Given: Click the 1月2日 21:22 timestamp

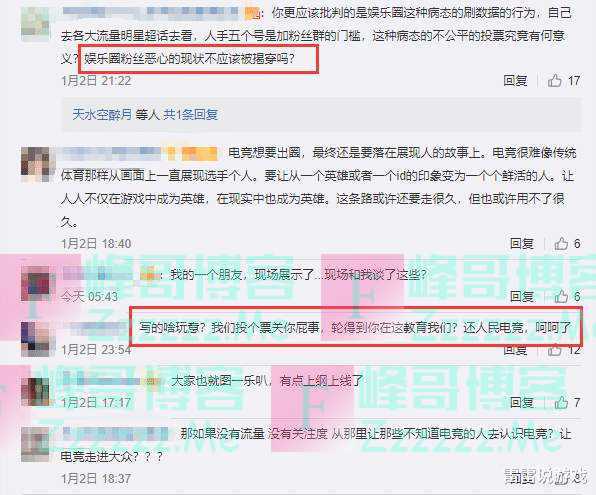Looking at the screenshot, I should click(96, 81).
